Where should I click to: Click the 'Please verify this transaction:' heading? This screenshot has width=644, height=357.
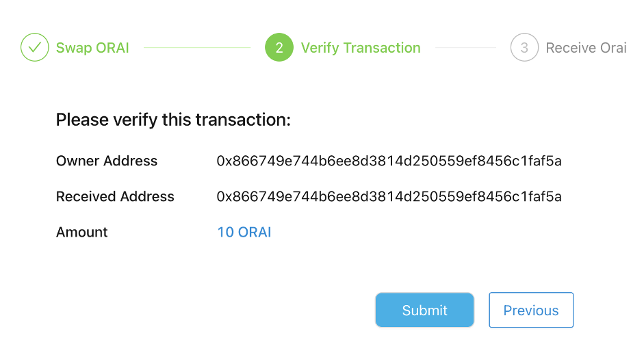[x=173, y=120]
